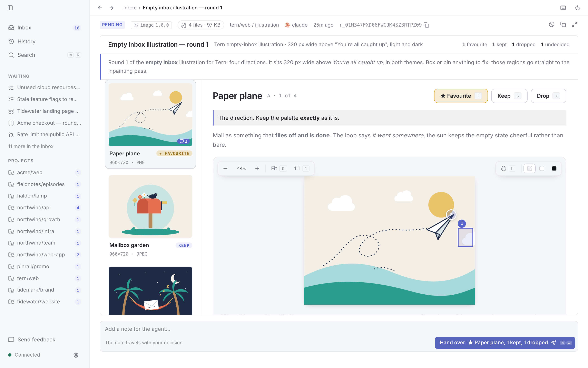Image resolution: width=588 pixels, height=368 pixels.
Task: Click the Keep button
Action: click(509, 96)
